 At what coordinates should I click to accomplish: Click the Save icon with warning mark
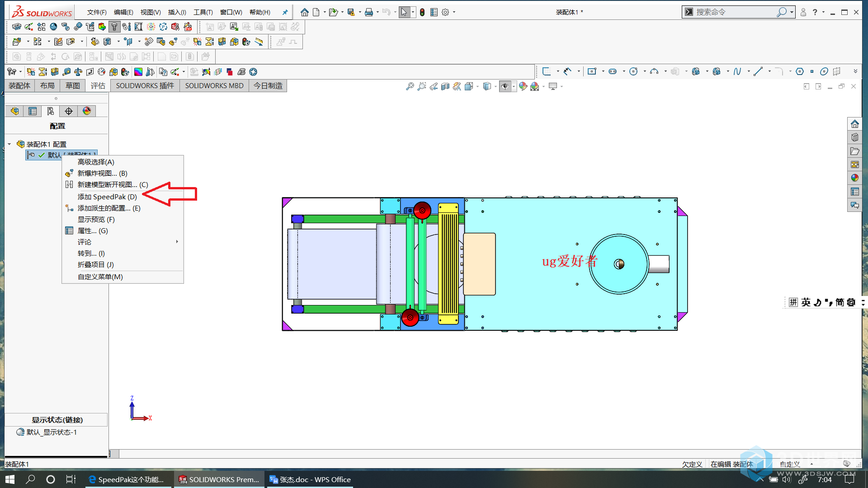click(x=351, y=12)
